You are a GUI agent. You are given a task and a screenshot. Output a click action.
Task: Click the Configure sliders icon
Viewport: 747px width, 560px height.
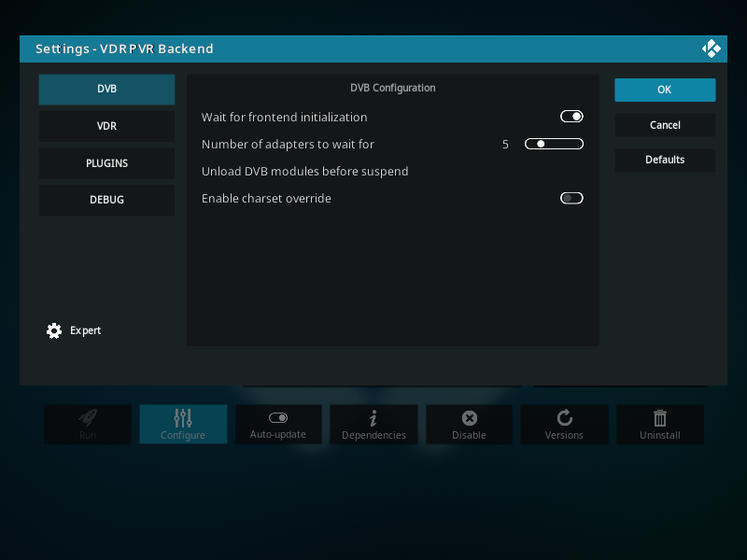point(183,417)
